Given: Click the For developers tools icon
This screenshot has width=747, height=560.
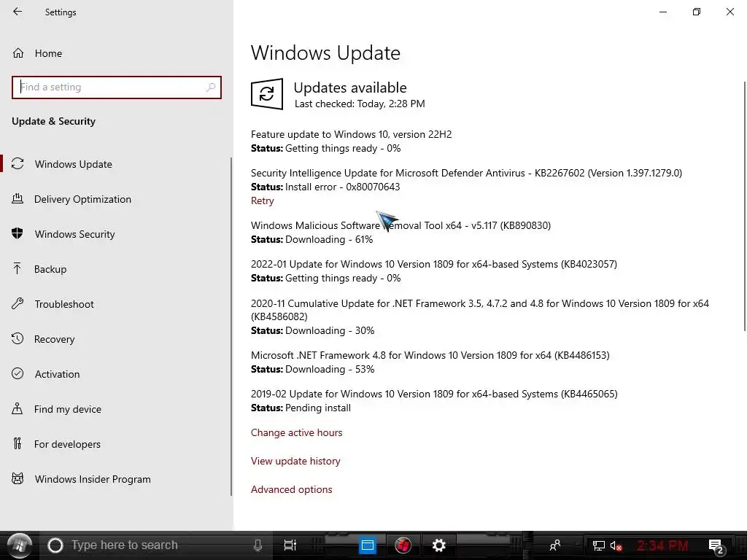Looking at the screenshot, I should [18, 443].
